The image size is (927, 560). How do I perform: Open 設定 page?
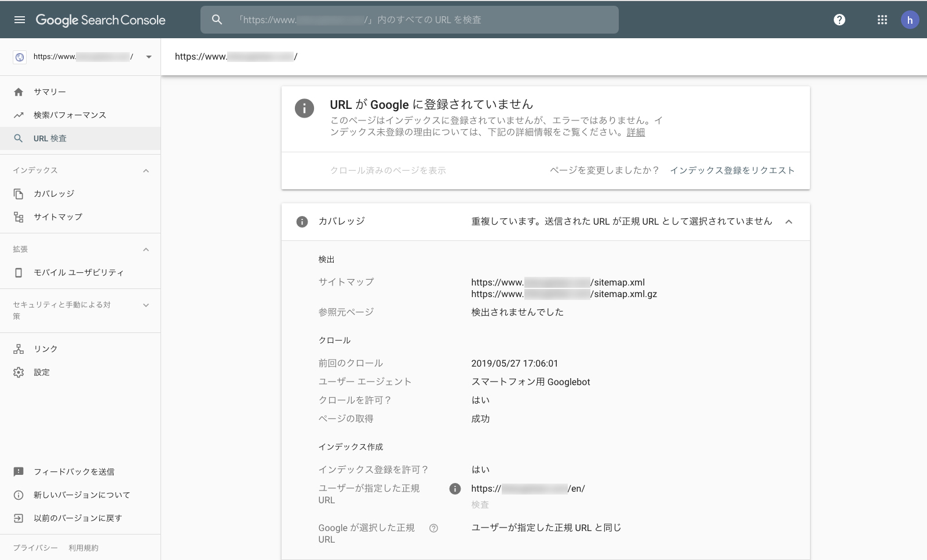[80, 372]
